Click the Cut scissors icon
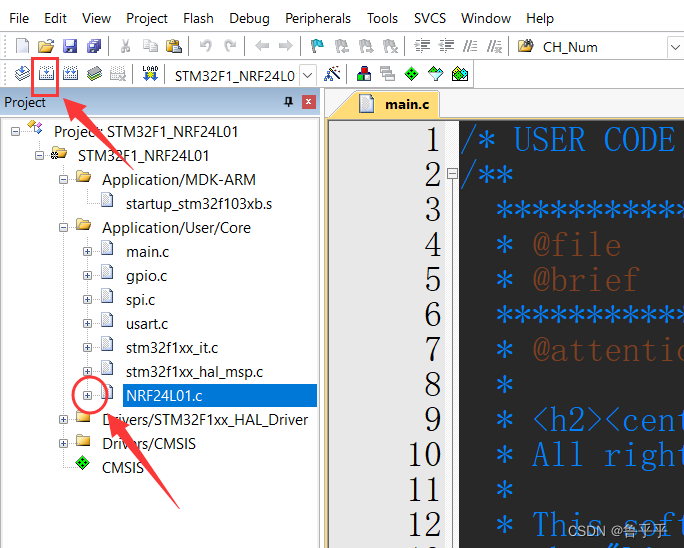 point(126,46)
